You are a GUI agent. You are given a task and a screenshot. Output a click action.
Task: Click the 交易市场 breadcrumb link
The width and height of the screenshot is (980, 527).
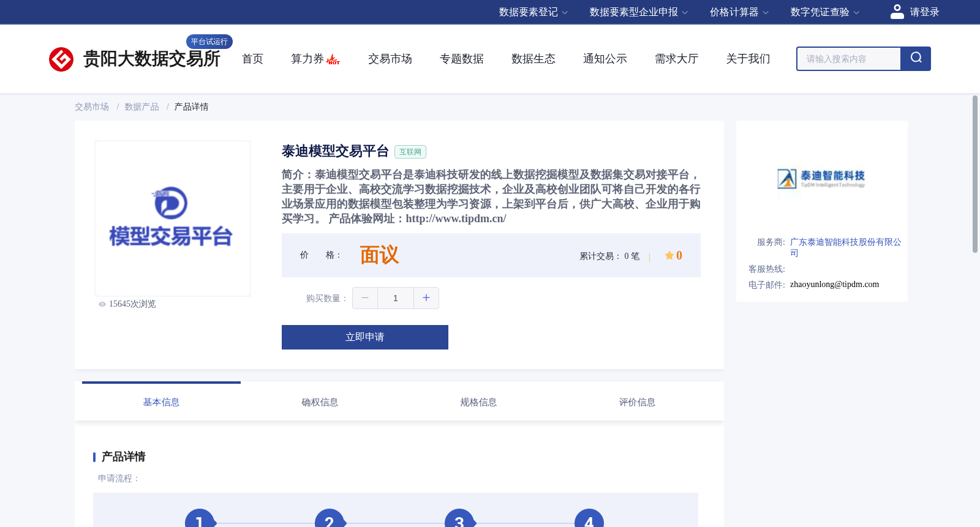[x=92, y=107]
